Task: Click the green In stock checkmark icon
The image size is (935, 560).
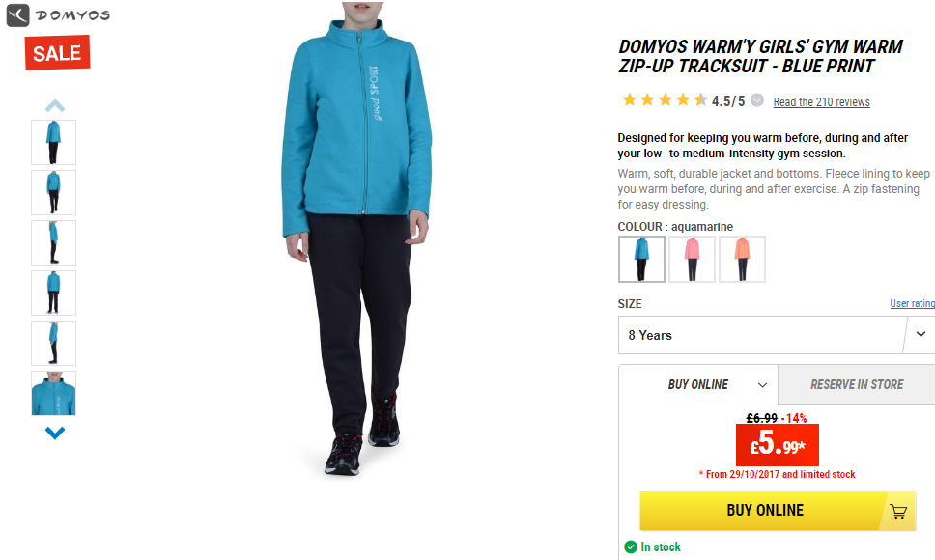Action: click(x=631, y=546)
